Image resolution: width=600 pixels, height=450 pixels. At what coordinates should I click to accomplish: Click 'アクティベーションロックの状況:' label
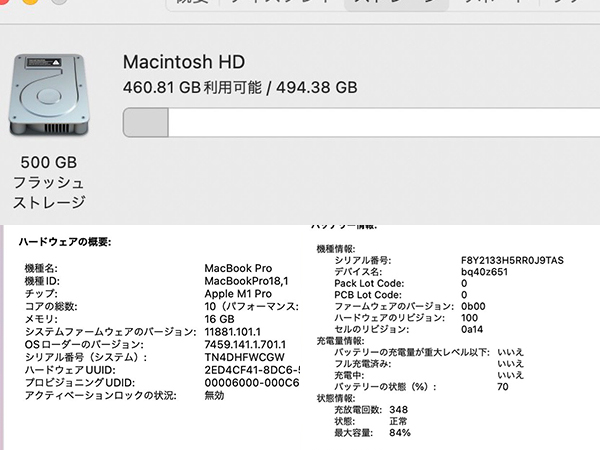click(x=101, y=395)
